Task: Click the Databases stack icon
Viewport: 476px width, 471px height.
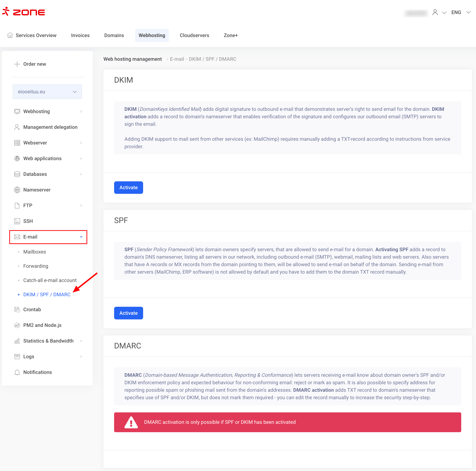Action: pos(17,174)
